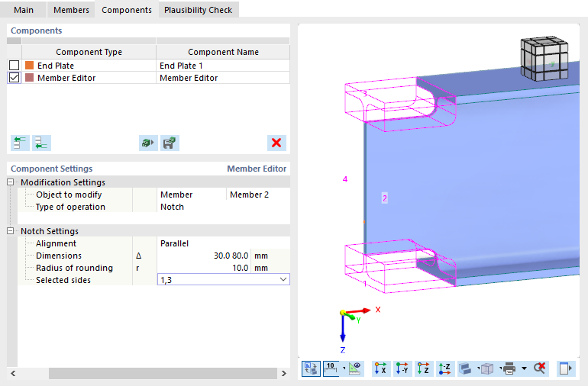Open the wireframe display dropdown arrow
Screen dimensions: 588x386
click(500, 368)
